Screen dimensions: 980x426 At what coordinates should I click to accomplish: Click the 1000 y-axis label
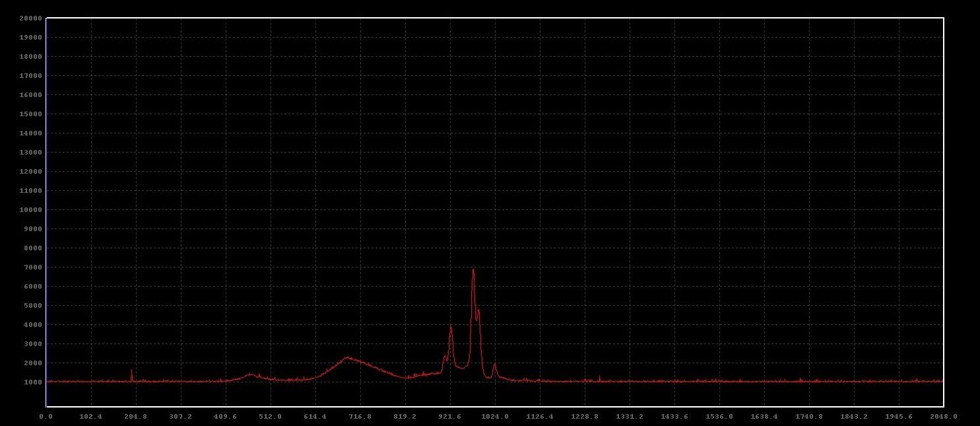[33, 382]
